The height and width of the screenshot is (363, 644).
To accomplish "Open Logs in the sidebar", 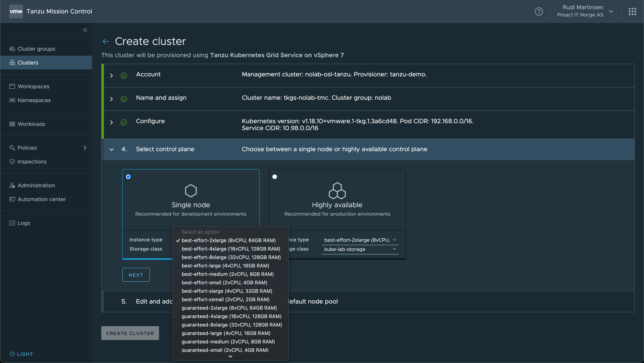I will point(46,223).
